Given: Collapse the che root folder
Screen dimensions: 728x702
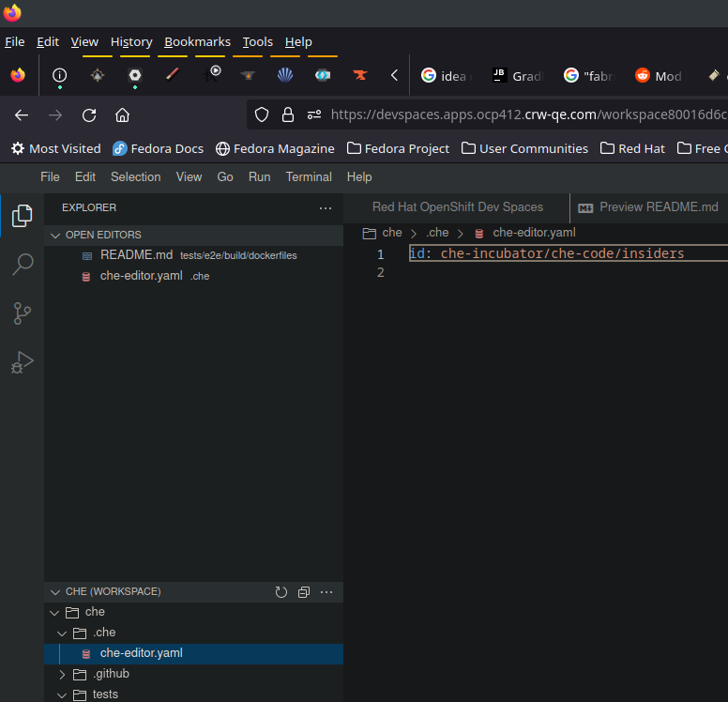Looking at the screenshot, I should (54, 612).
